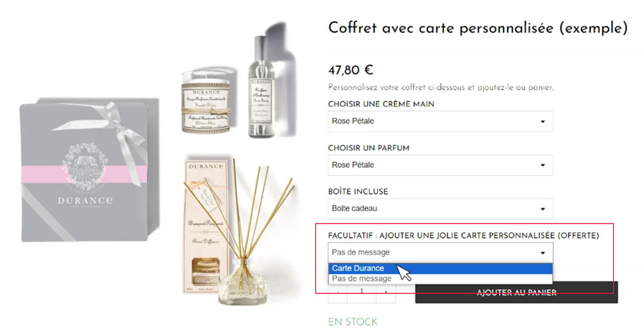644x330 pixels.
Task: Click the En stock label
Action: click(x=353, y=322)
